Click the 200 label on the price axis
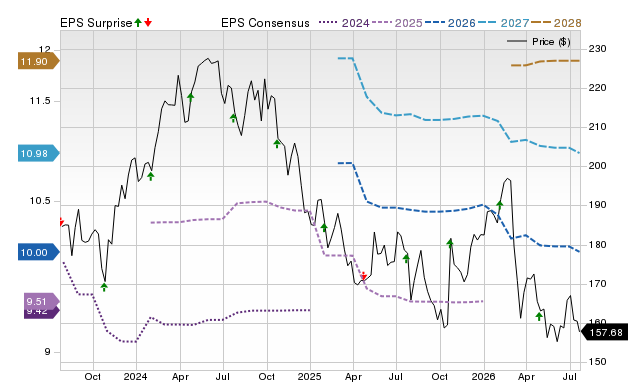The width and height of the screenshot is (640, 382). coord(597,166)
